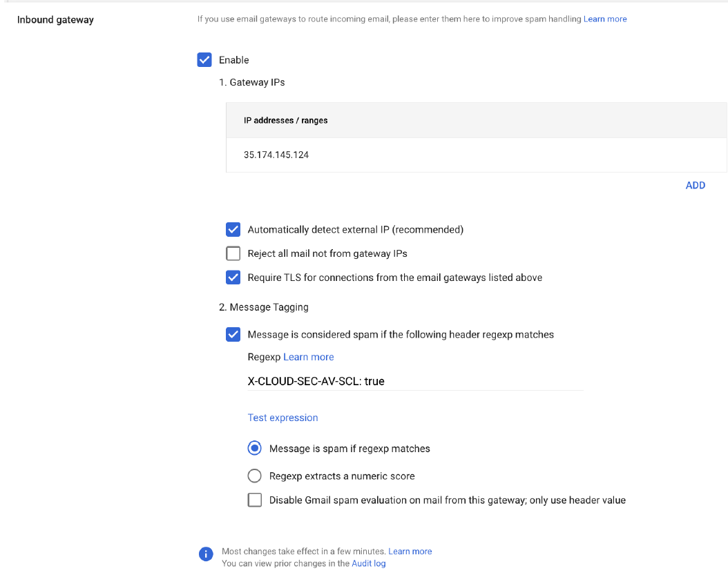This screenshot has width=728, height=584.
Task: Uncheck Message is considered spam header regexp option
Action: [x=233, y=335]
